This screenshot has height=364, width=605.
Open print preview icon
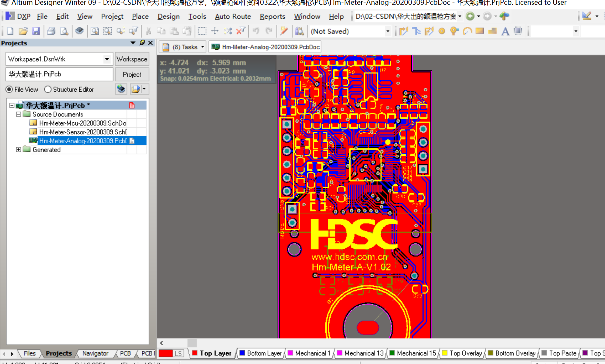[x=64, y=31]
